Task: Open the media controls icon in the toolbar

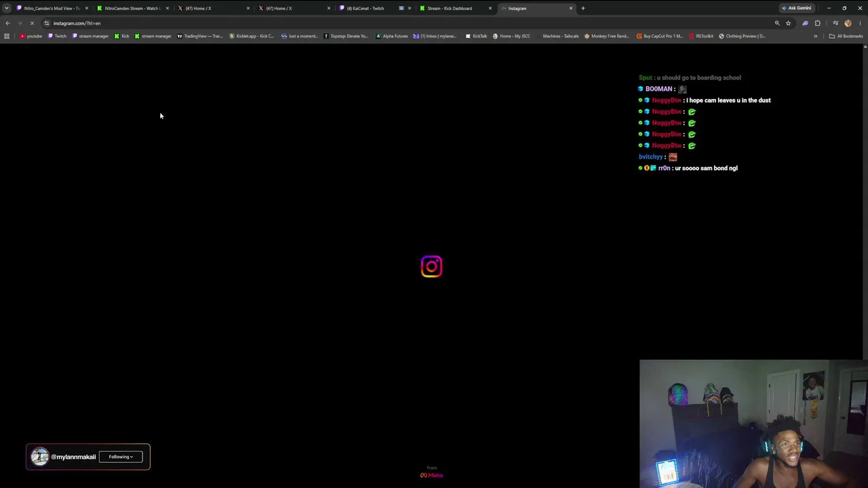Action: pos(835,23)
